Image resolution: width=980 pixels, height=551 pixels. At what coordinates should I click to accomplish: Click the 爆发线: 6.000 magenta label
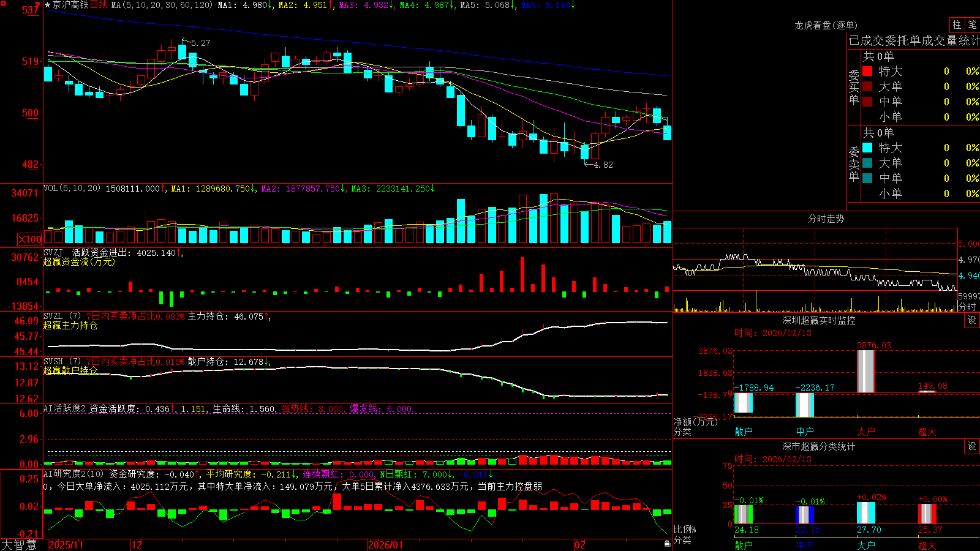381,408
